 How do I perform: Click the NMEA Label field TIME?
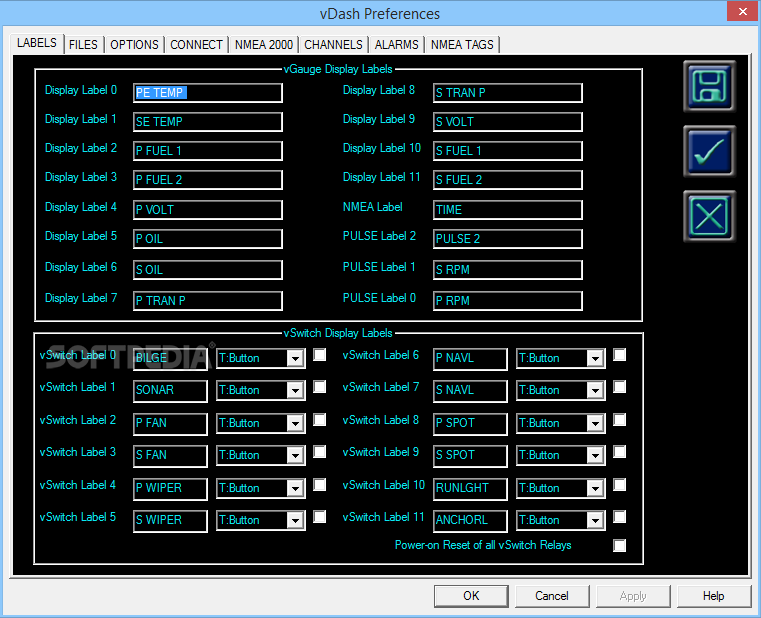click(508, 210)
